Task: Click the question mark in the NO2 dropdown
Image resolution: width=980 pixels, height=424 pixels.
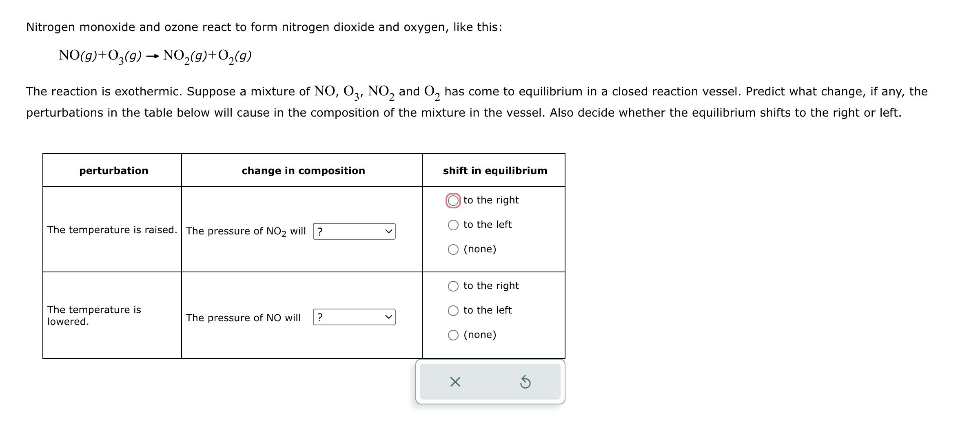Action: (x=320, y=231)
